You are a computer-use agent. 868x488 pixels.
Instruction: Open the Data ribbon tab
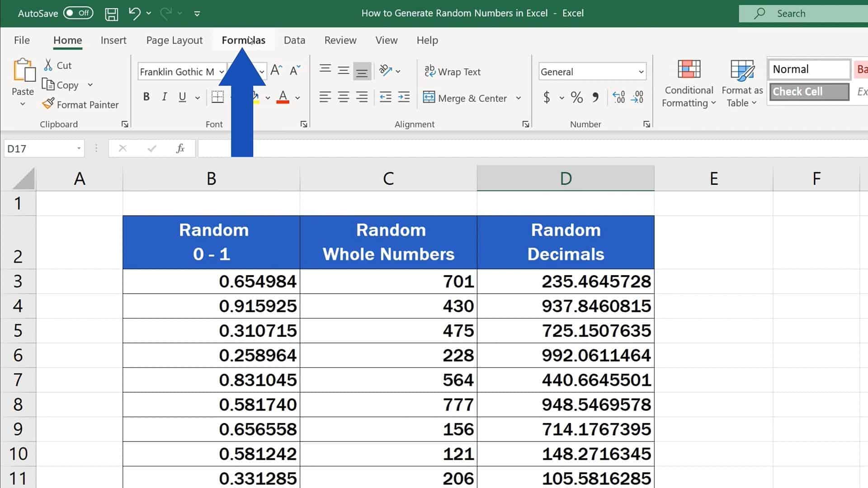(x=294, y=40)
